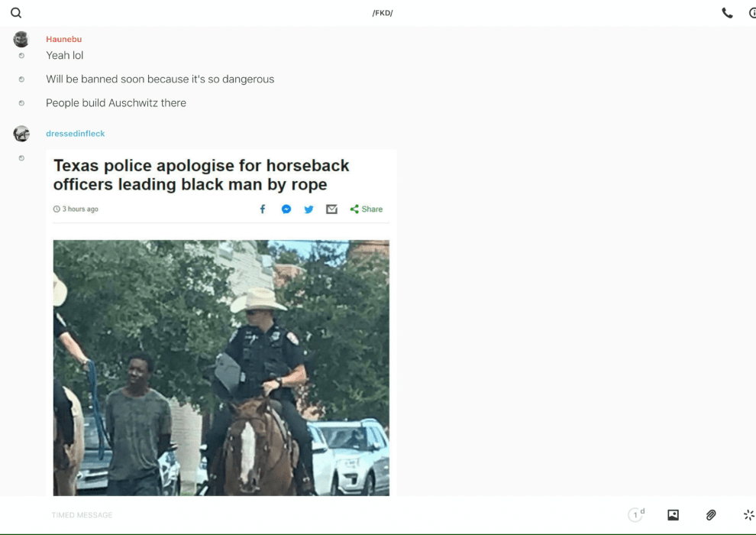Click the /FKD/ conversation title
Image resolution: width=756 pixels, height=535 pixels.
[383, 13]
